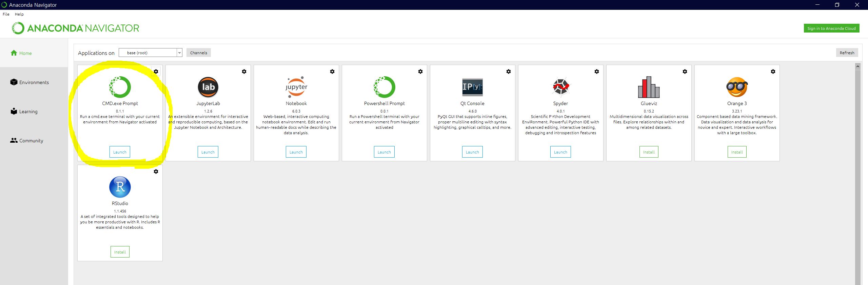Open gear options on CMD.exe Prompt card
This screenshot has width=868, height=285.
click(156, 72)
